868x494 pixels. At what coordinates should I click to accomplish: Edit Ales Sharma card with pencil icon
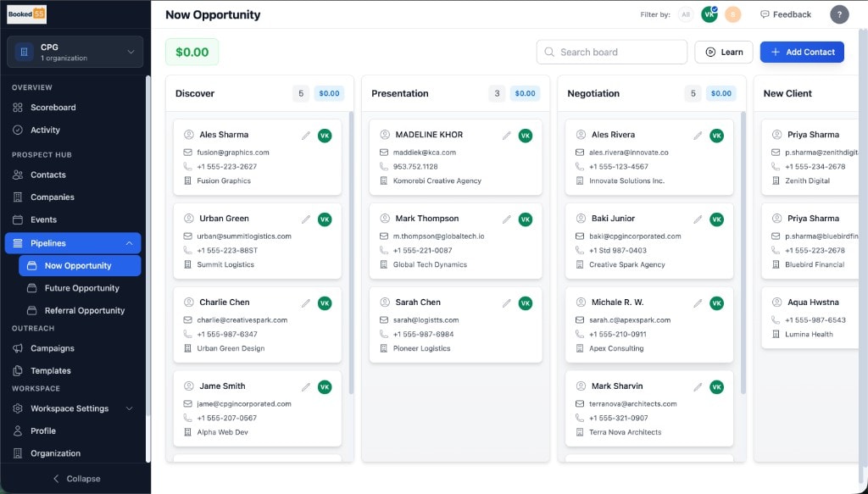pyautogui.click(x=305, y=136)
